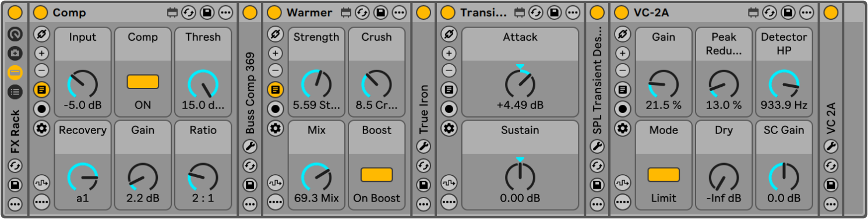Disable the True Iron device activator

(424, 12)
